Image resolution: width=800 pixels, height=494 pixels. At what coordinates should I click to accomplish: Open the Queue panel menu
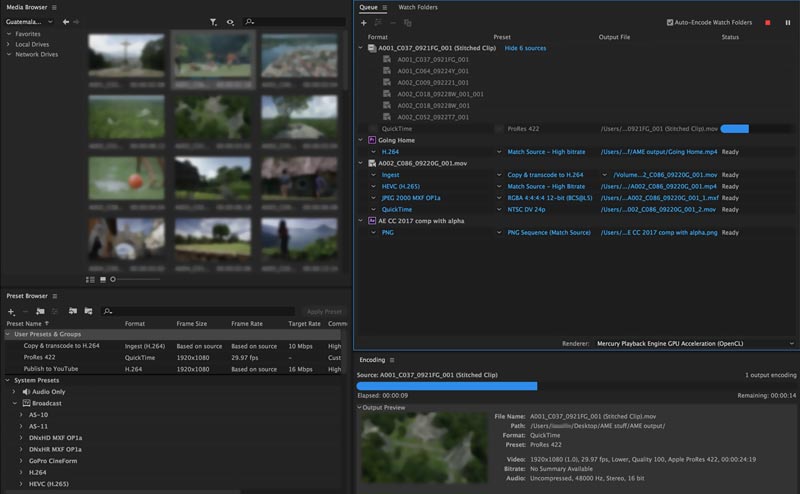click(x=385, y=8)
